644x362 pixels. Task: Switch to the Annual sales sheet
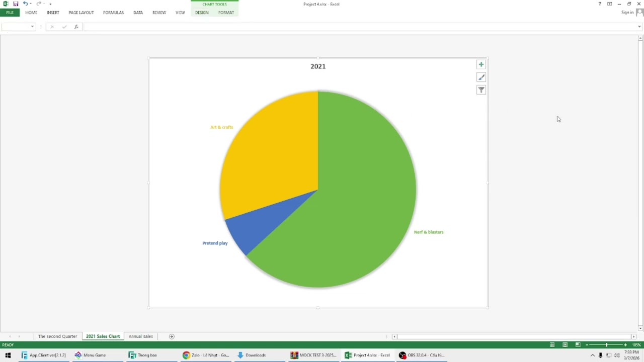pos(140,336)
